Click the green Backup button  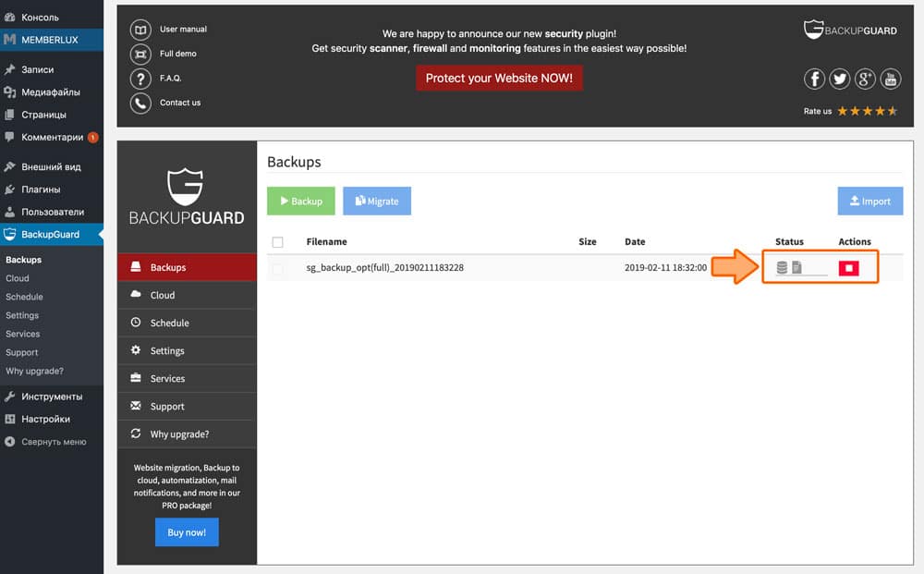point(300,201)
